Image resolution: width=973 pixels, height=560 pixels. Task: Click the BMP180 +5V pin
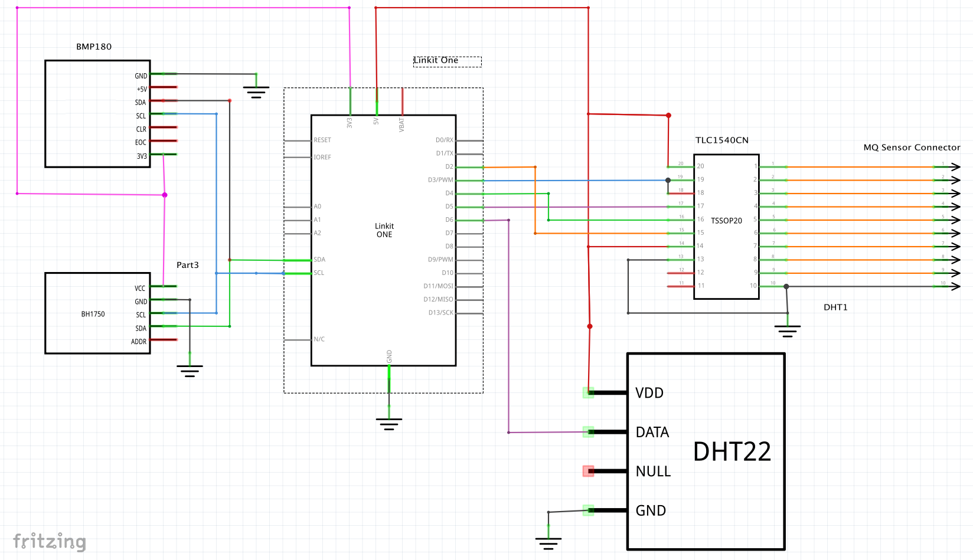[x=164, y=87]
